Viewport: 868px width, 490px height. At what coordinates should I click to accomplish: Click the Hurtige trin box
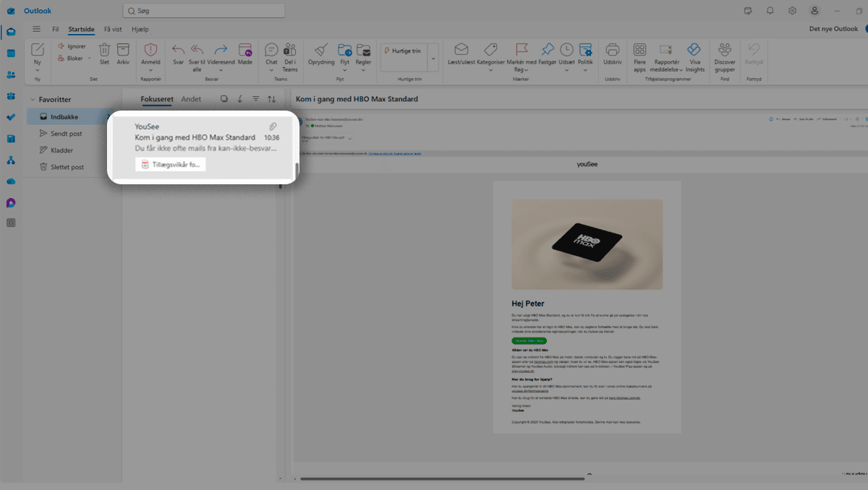coord(404,56)
